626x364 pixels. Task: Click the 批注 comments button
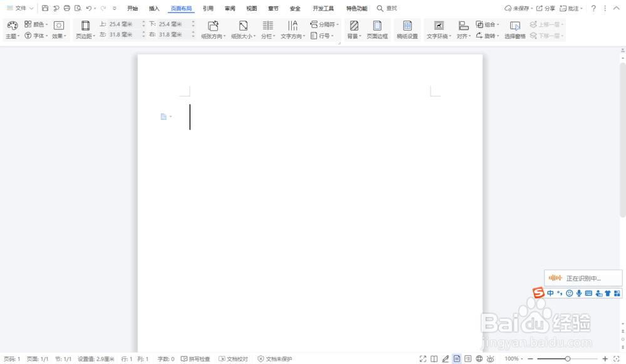click(571, 8)
